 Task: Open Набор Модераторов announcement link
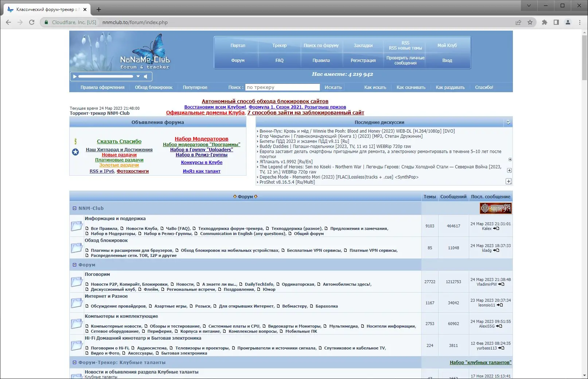(x=202, y=139)
